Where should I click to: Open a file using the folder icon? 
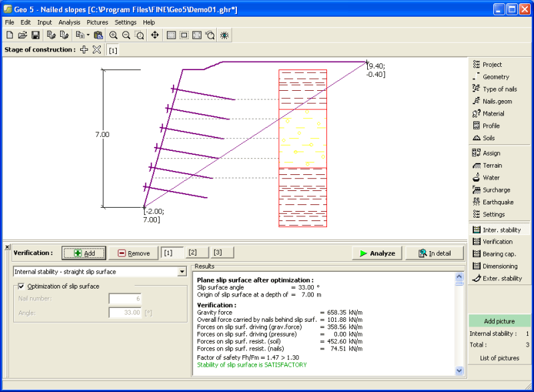[23, 35]
